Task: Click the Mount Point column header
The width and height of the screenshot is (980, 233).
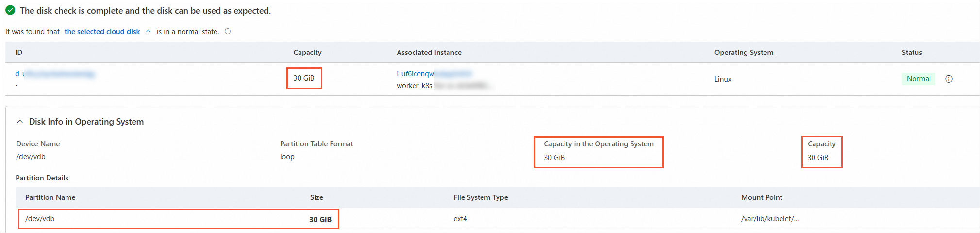Action: [x=762, y=197]
